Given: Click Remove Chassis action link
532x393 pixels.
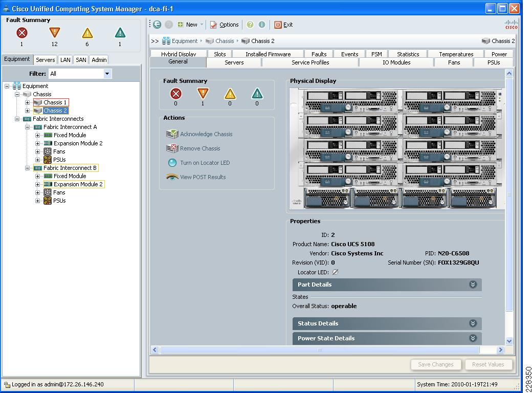Looking at the screenshot, I should [200, 148].
